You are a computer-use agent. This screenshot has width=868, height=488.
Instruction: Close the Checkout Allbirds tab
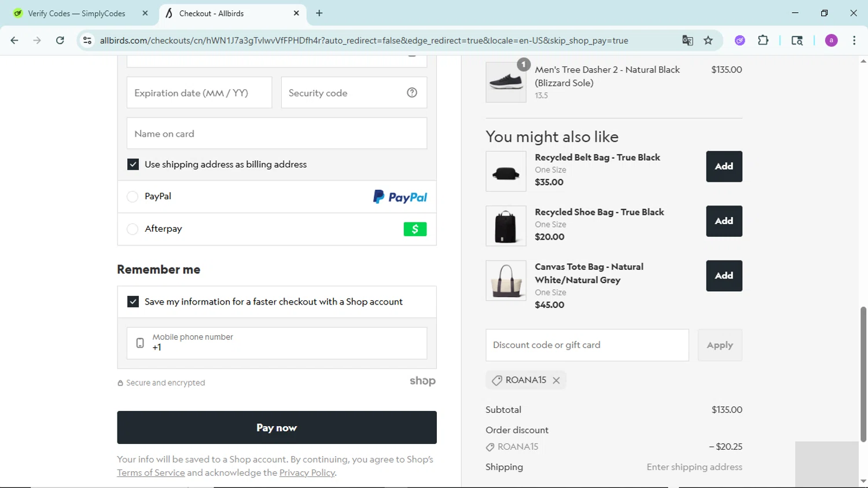[x=296, y=13]
